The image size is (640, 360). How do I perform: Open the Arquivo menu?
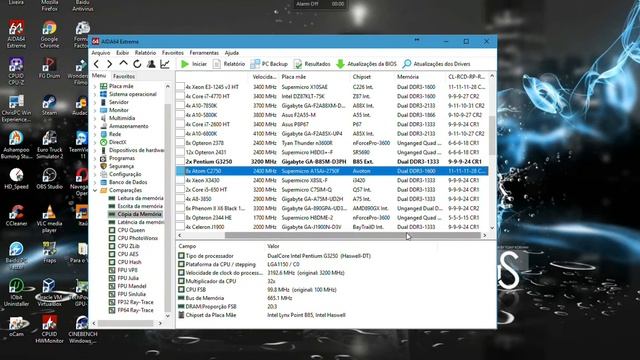[x=100, y=53]
